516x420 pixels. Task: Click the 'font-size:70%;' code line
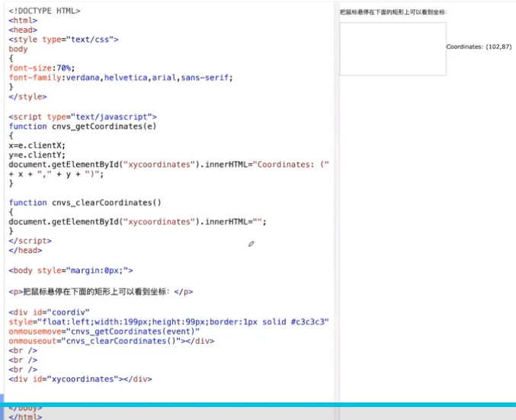pos(42,68)
